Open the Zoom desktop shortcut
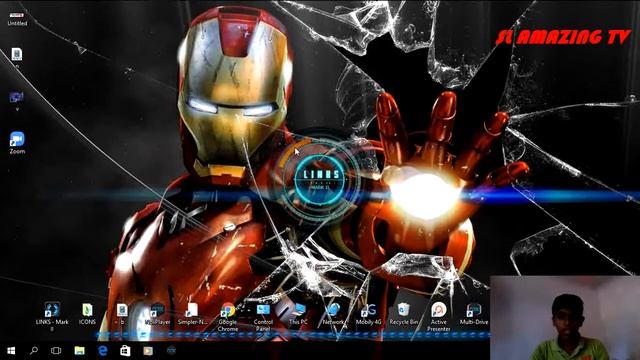640x360 pixels. (17, 143)
